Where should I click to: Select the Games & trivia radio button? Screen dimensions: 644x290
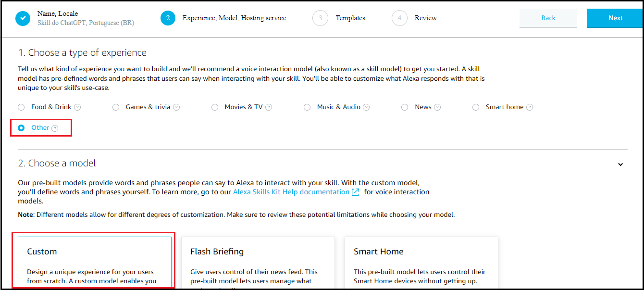point(116,107)
